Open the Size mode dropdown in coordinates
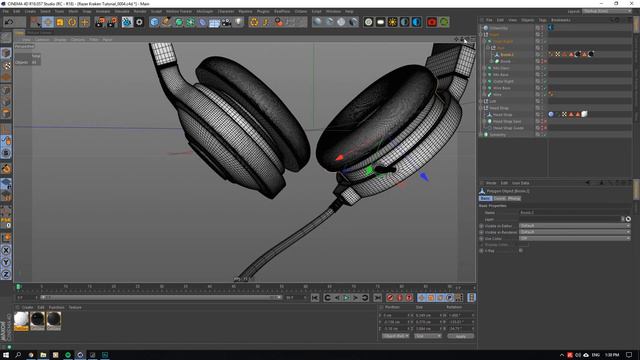 [x=428, y=336]
